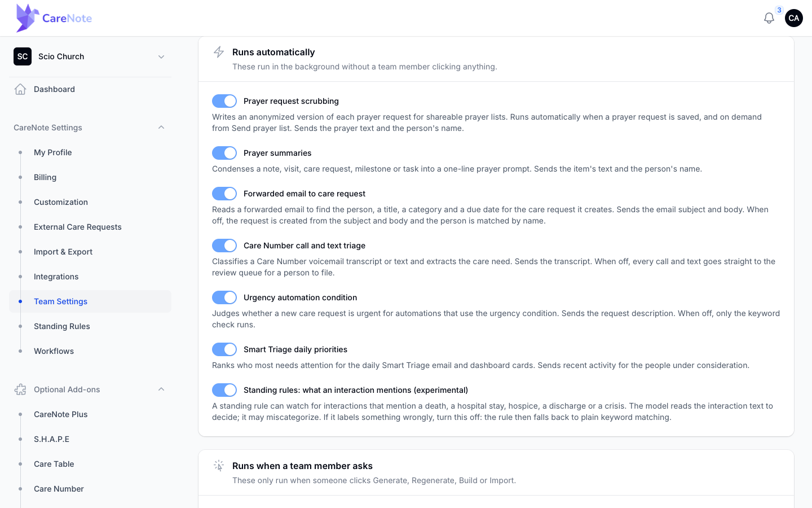This screenshot has height=508, width=812.
Task: Click the CareNote logo
Action: (x=54, y=18)
